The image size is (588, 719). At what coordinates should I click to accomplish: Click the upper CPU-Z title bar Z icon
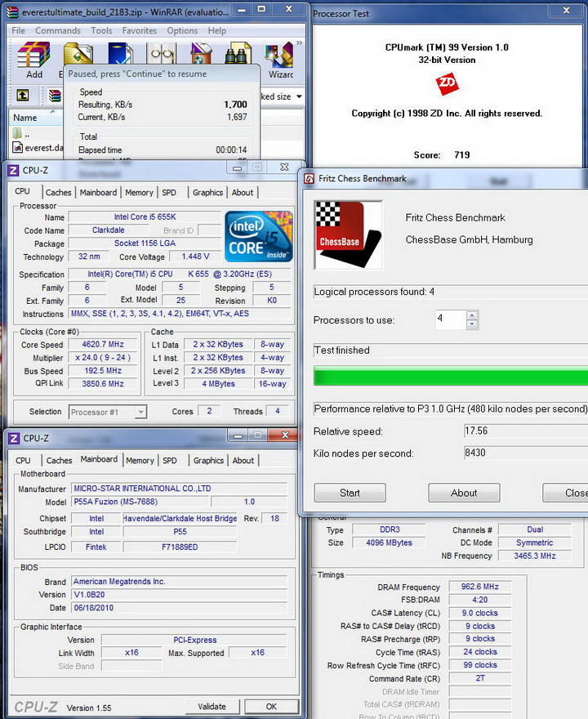pos(13,170)
